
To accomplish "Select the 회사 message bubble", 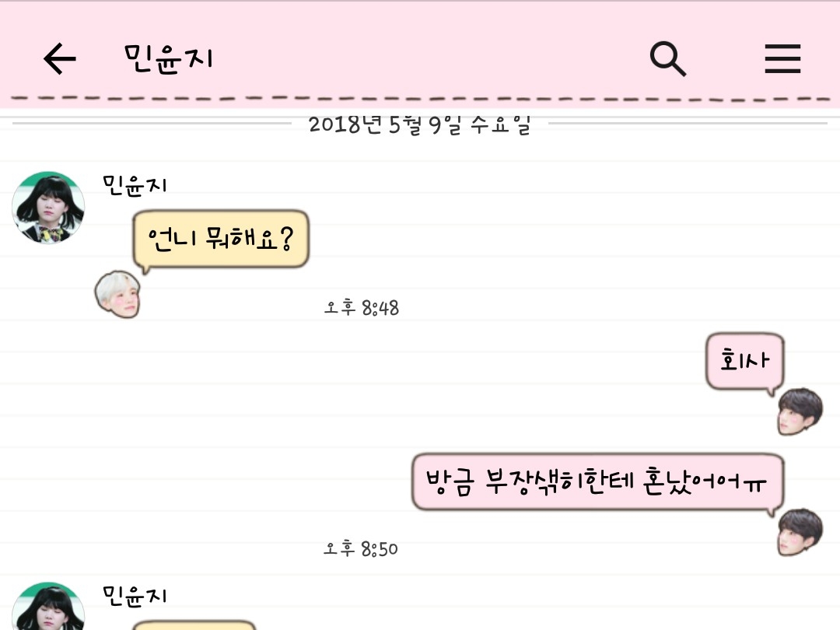I will coord(744,361).
